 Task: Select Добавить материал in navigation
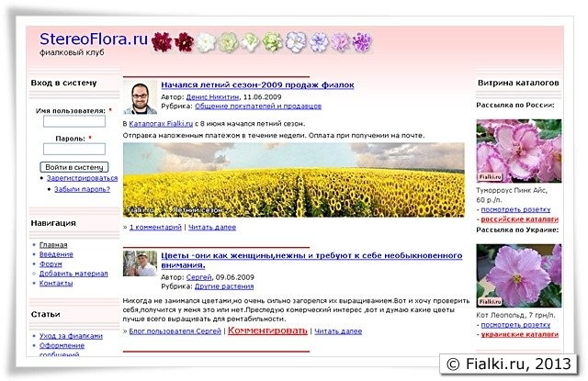click(x=73, y=274)
